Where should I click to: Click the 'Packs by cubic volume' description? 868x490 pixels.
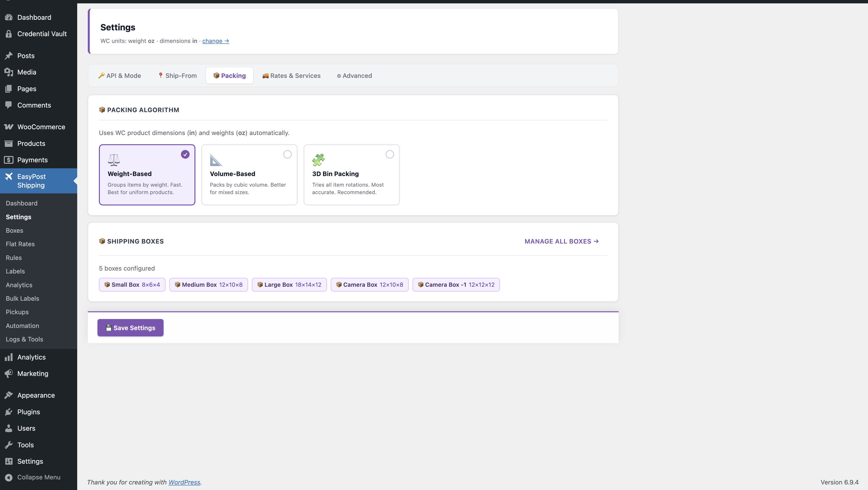click(x=248, y=188)
